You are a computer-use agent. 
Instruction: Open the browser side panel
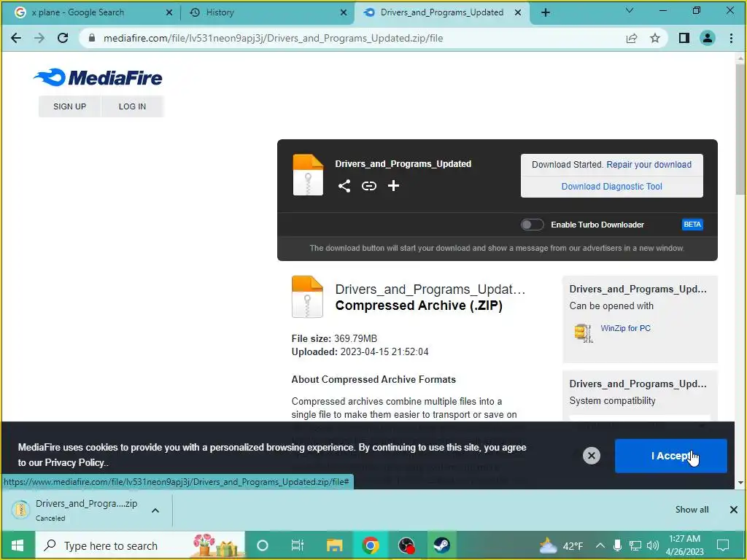[684, 38]
